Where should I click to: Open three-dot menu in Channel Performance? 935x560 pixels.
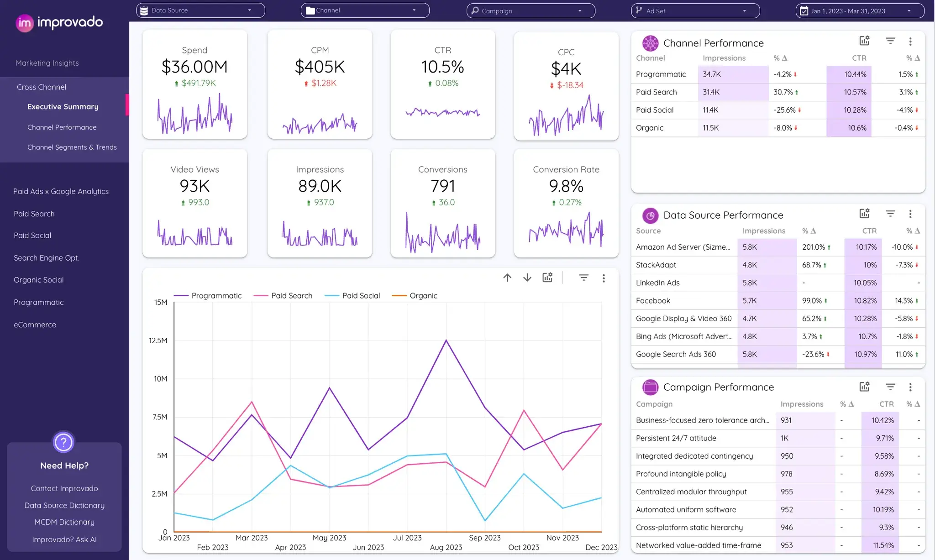[910, 42]
